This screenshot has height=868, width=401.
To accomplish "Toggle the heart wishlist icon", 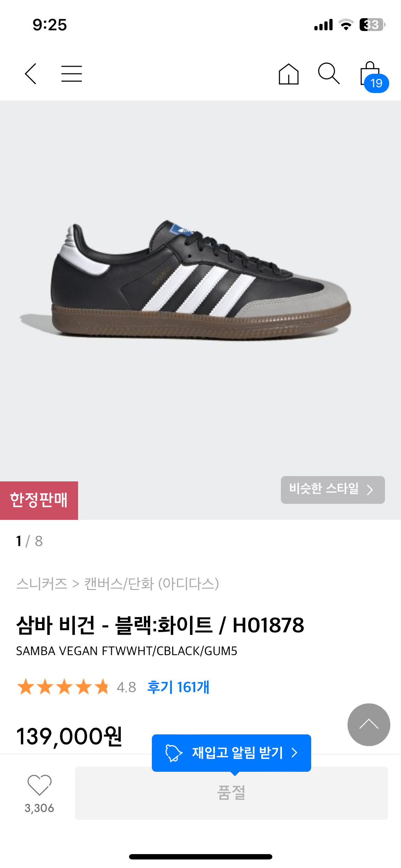I will coord(39,785).
